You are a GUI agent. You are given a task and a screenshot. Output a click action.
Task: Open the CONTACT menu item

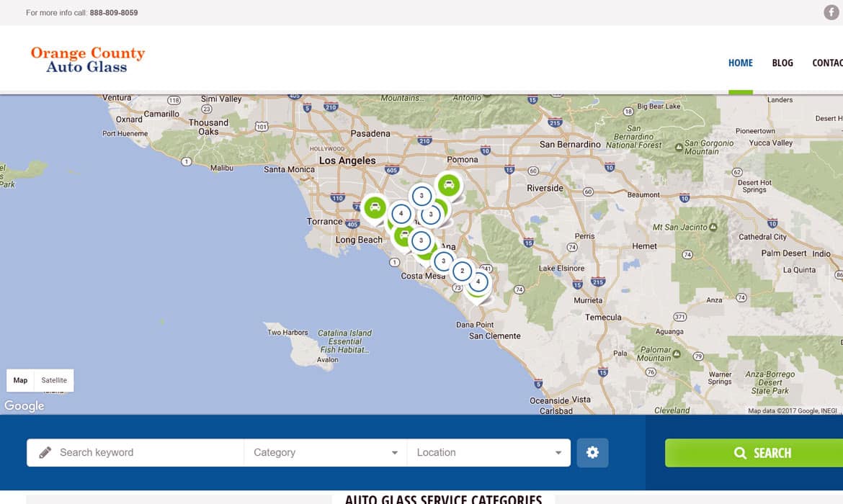coord(827,63)
